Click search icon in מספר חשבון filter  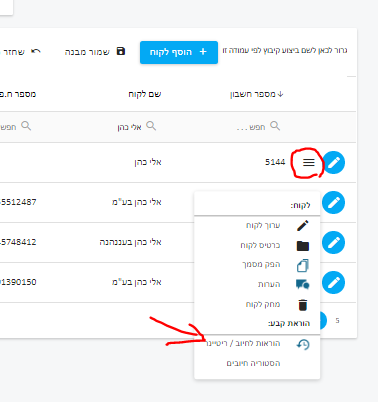[x=275, y=126]
